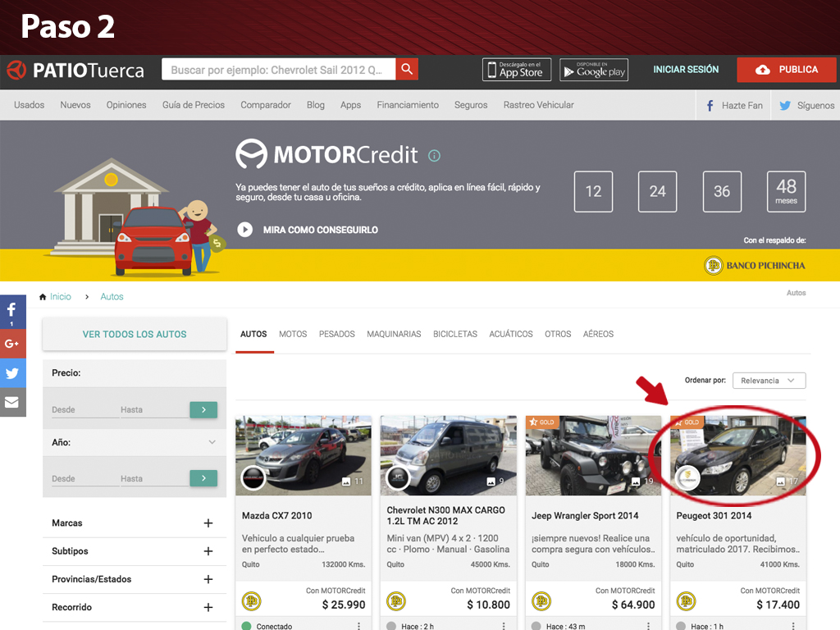This screenshot has height=630, width=840.
Task: Open the Comparador menu item
Action: 266,105
